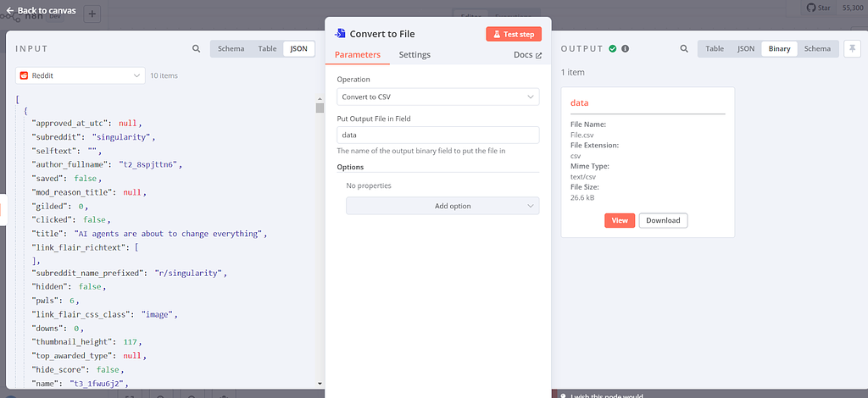Click the plus icon in top bar
Screen dimensions: 868x398
tap(92, 14)
